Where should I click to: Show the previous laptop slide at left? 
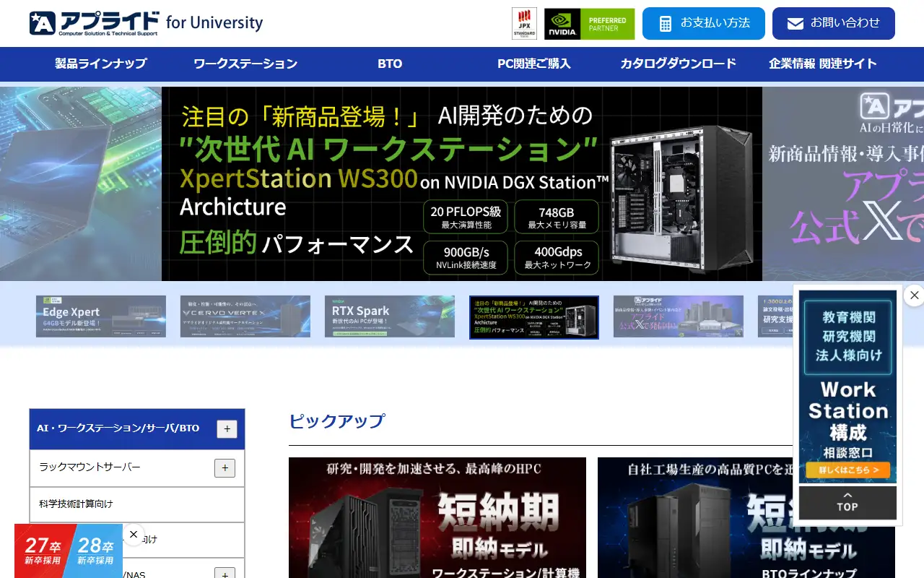click(x=81, y=184)
